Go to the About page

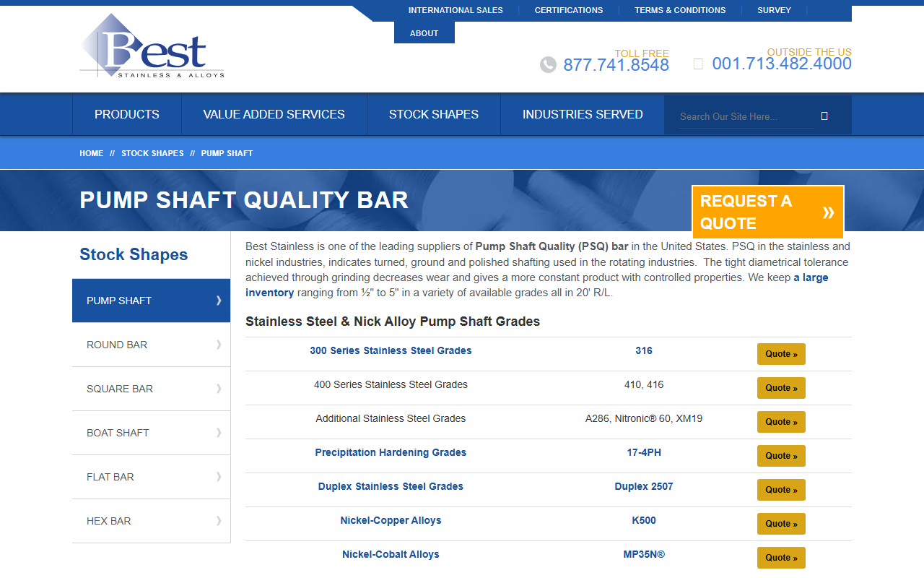coord(424,33)
